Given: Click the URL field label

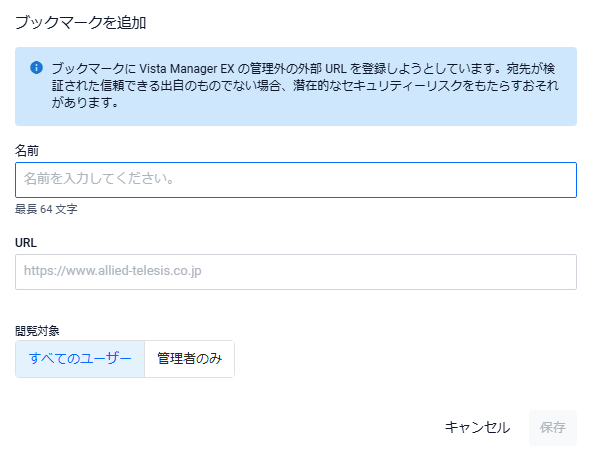Looking at the screenshot, I should pyautogui.click(x=26, y=243).
